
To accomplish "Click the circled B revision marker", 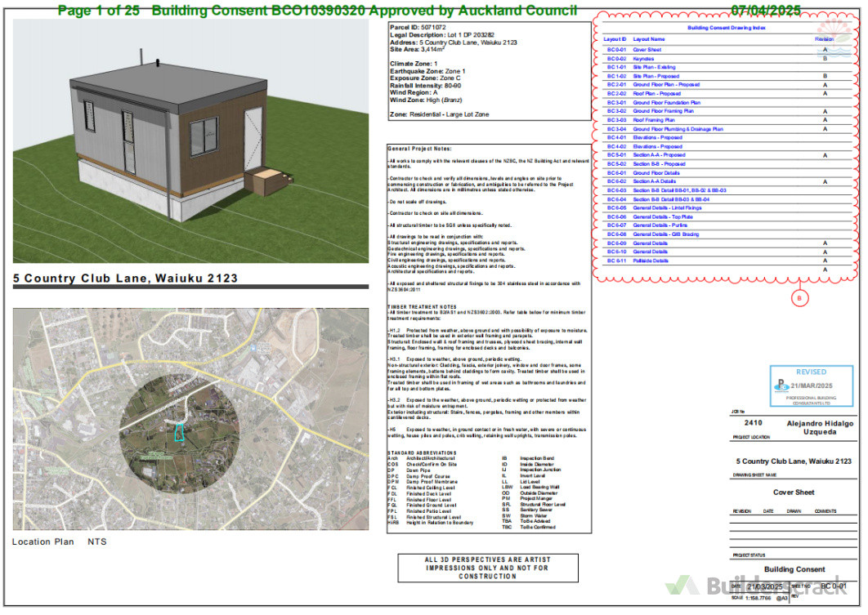I will pos(799,298).
